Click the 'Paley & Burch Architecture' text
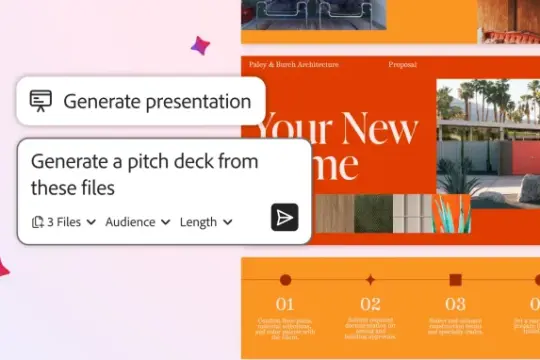Image resolution: width=540 pixels, height=360 pixels. click(x=294, y=64)
